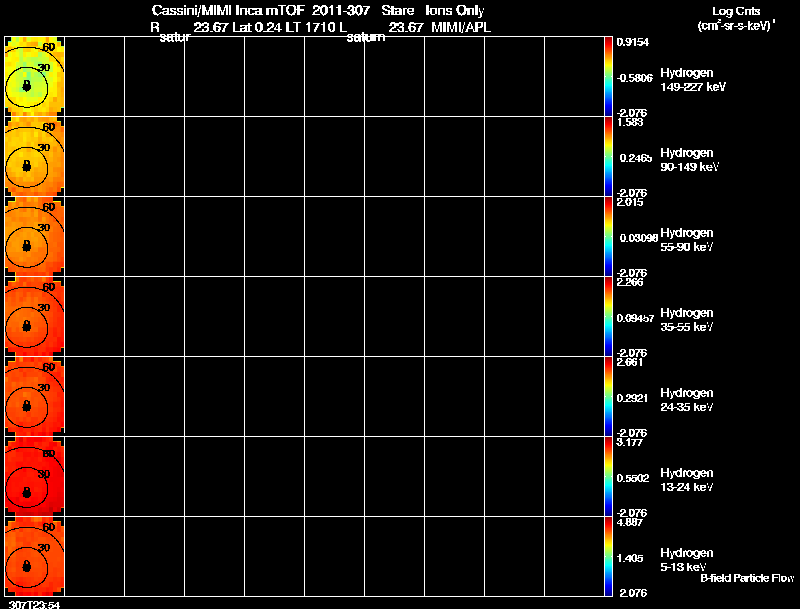
Task: Click the '1.583' scale value
Action: tap(630, 122)
